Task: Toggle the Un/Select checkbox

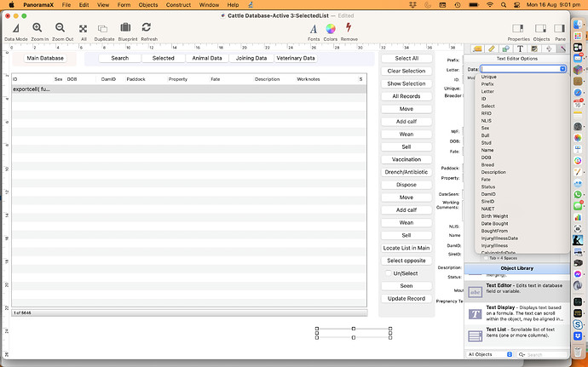Action: click(x=389, y=273)
